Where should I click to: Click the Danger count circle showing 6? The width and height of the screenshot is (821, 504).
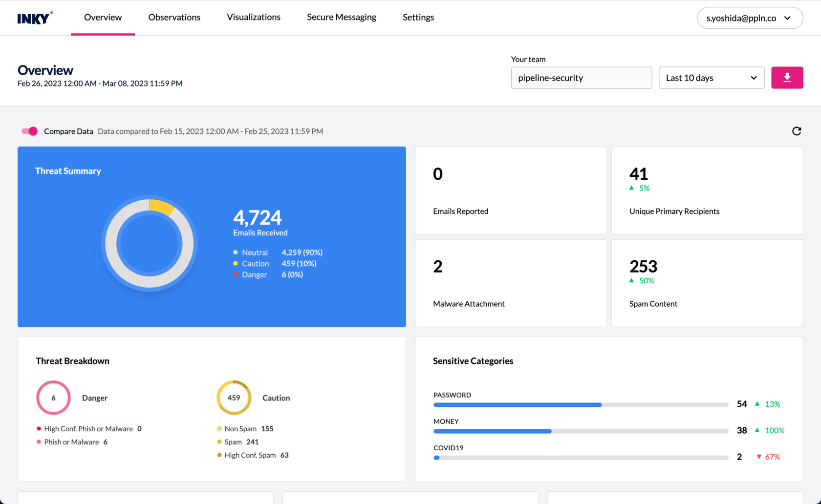point(53,398)
